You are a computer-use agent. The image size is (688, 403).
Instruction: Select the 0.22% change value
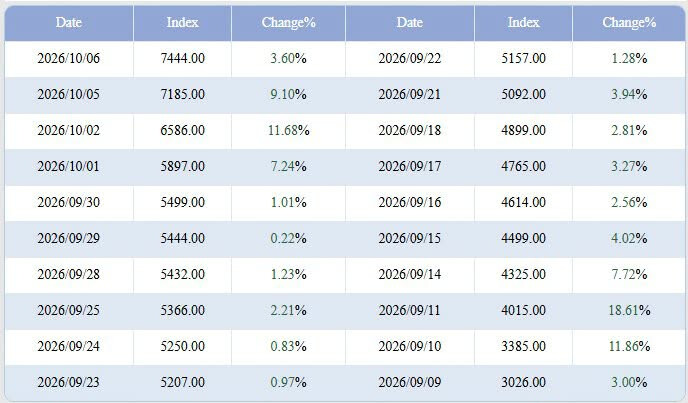pyautogui.click(x=288, y=238)
